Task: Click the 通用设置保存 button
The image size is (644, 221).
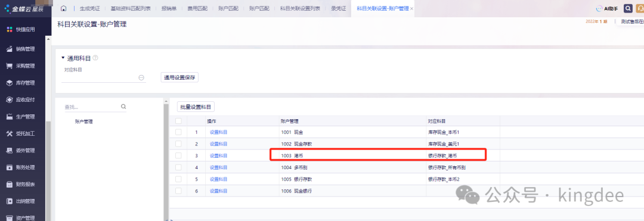Action: click(179, 77)
